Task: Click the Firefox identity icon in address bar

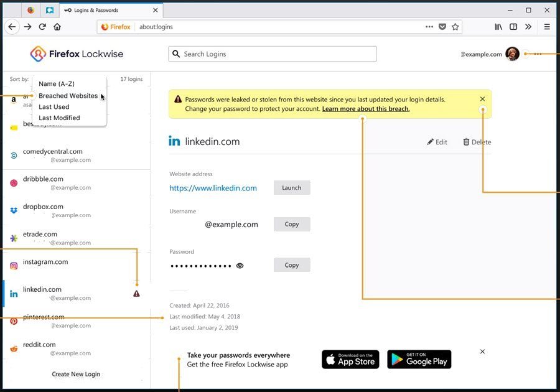Action: (116, 27)
